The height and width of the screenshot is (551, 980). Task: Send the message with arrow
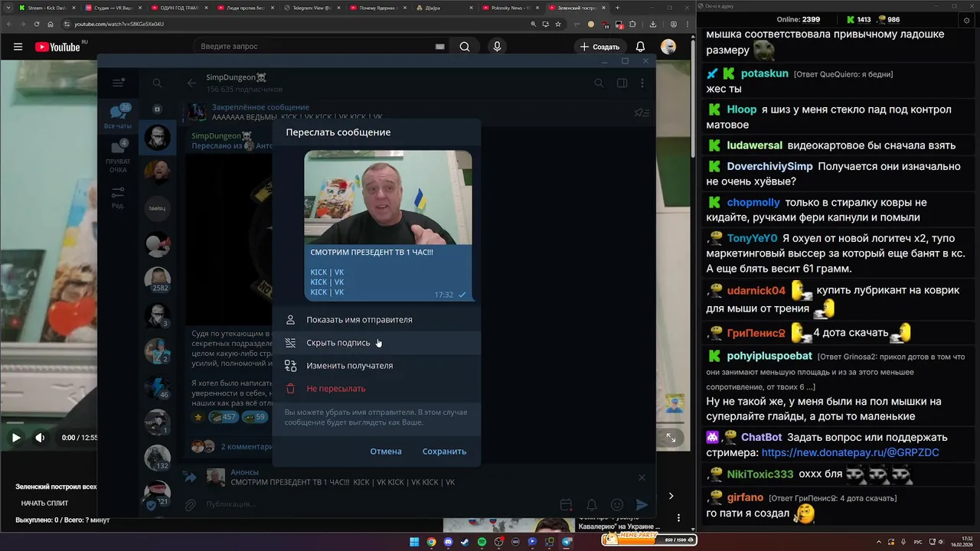pyautogui.click(x=642, y=505)
